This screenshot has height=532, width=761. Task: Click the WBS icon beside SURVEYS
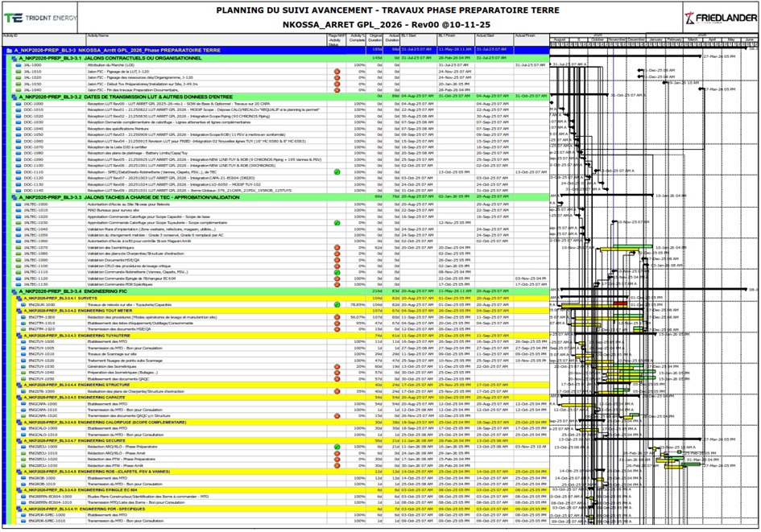(x=19, y=299)
